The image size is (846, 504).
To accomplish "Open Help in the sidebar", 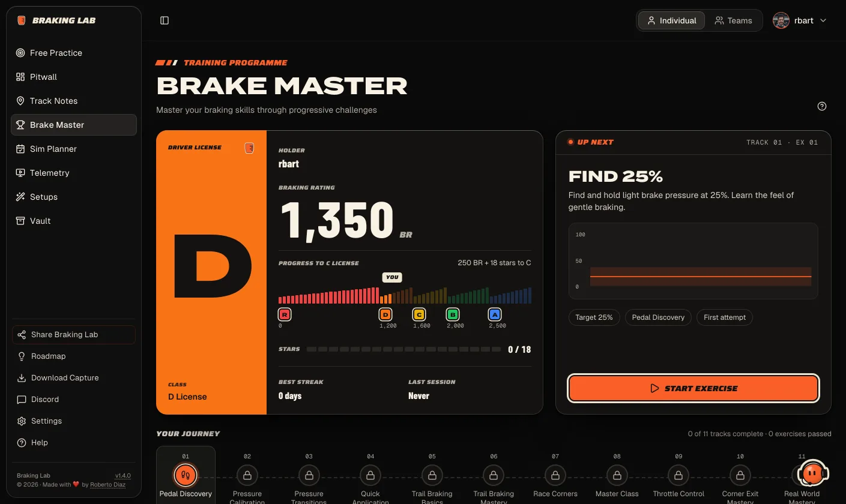I will tap(74, 443).
